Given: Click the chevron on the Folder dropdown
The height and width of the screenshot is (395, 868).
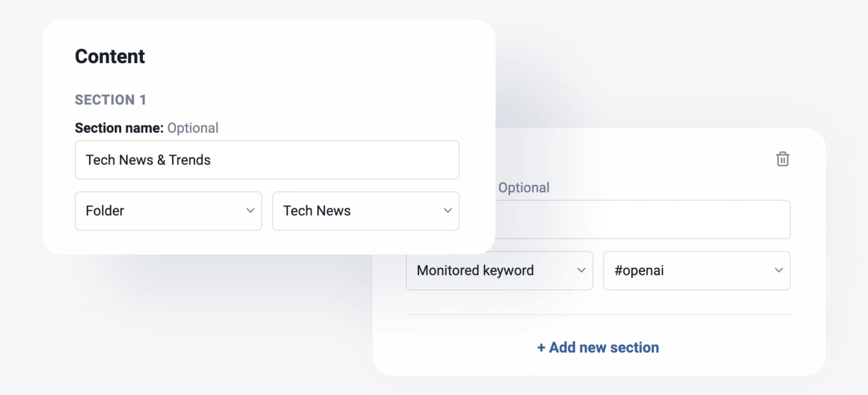Looking at the screenshot, I should [251, 211].
